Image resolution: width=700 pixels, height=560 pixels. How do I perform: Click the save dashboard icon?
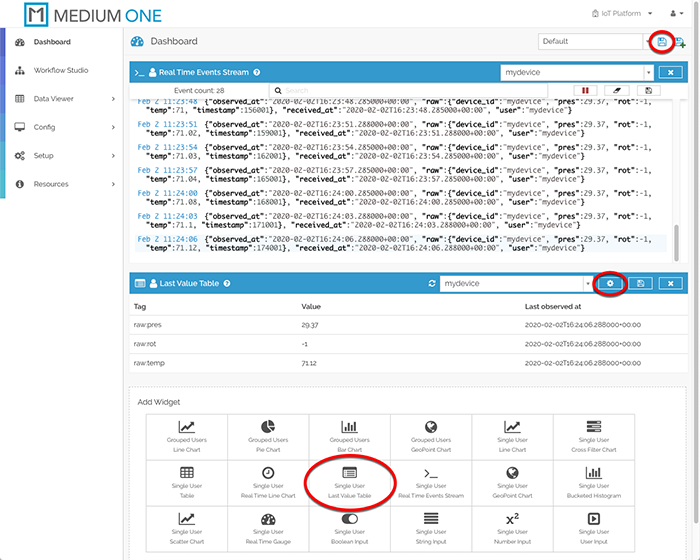pos(662,42)
